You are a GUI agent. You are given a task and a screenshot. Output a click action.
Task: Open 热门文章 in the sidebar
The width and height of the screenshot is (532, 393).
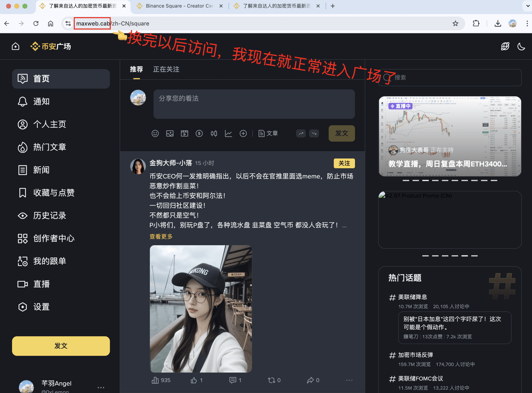(50, 147)
